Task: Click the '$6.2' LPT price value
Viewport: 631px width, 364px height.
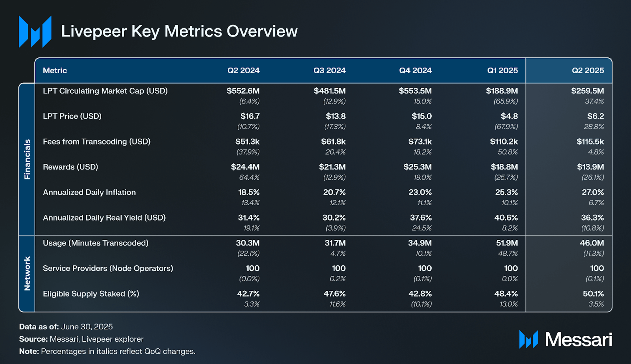Action: point(595,116)
